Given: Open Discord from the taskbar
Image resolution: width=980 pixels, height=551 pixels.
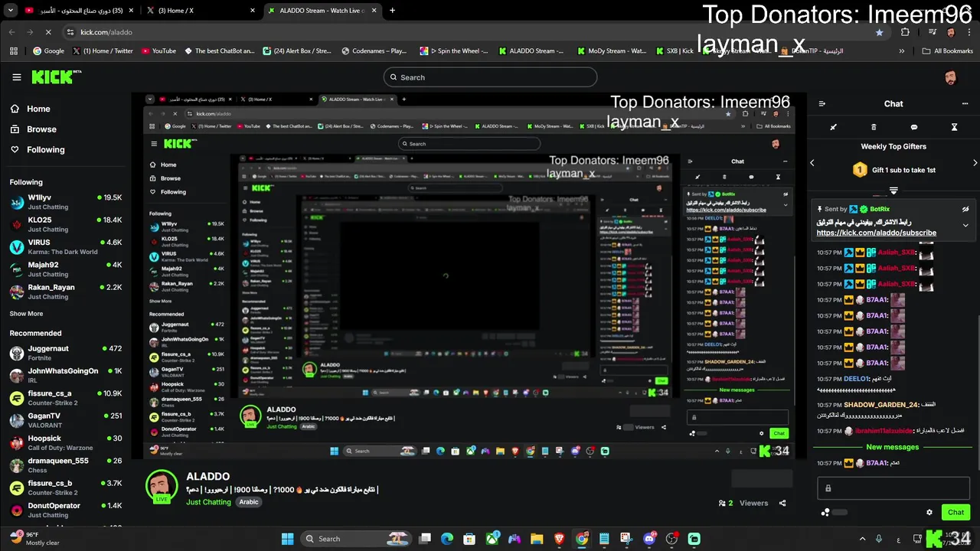Looking at the screenshot, I should (650, 539).
